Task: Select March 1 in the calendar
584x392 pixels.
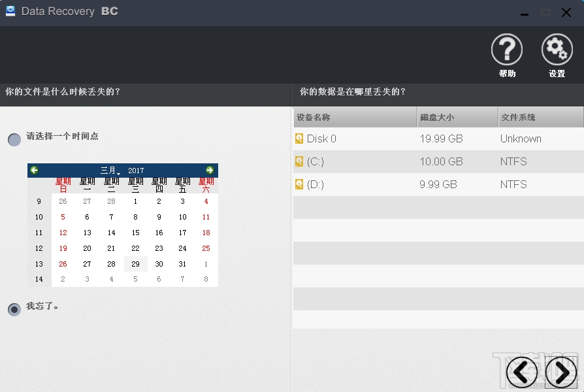Action: pyautogui.click(x=136, y=201)
